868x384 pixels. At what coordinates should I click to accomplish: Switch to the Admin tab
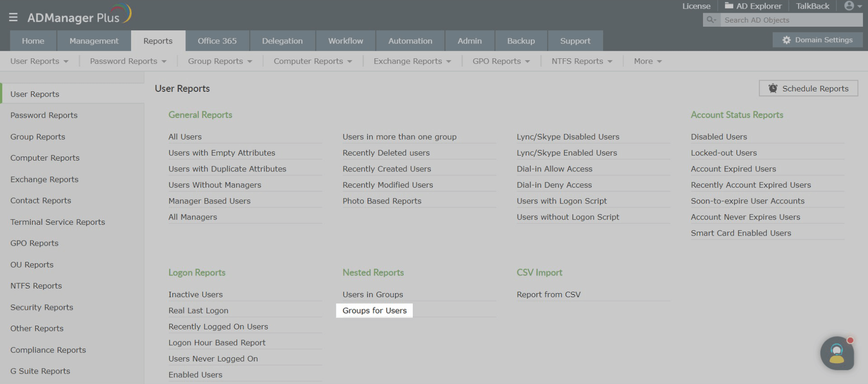point(470,41)
